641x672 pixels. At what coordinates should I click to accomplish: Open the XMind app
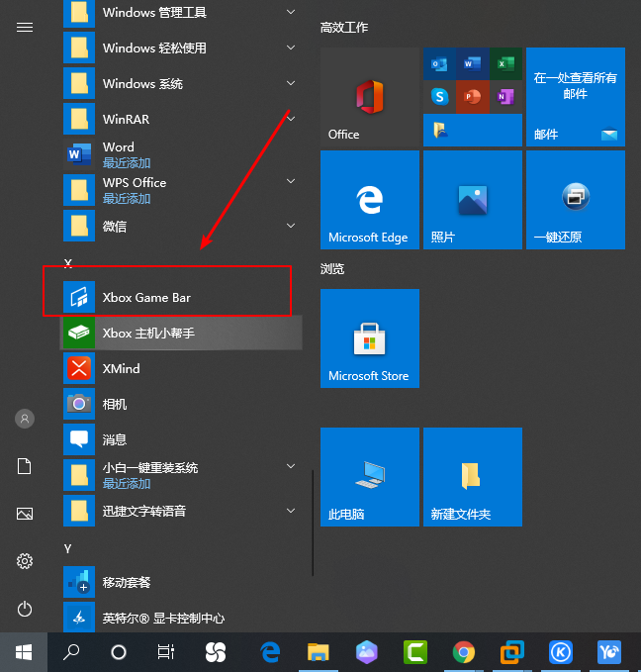[181, 368]
